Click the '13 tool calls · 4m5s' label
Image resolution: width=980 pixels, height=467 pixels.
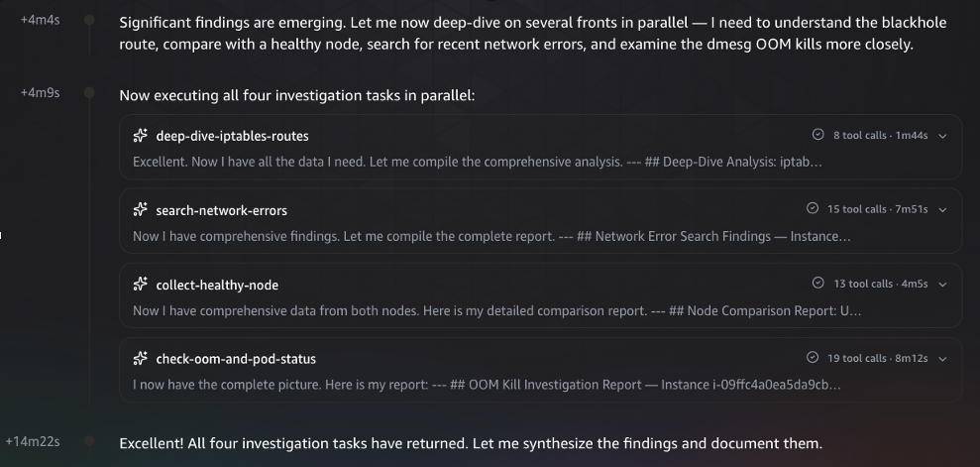880,284
